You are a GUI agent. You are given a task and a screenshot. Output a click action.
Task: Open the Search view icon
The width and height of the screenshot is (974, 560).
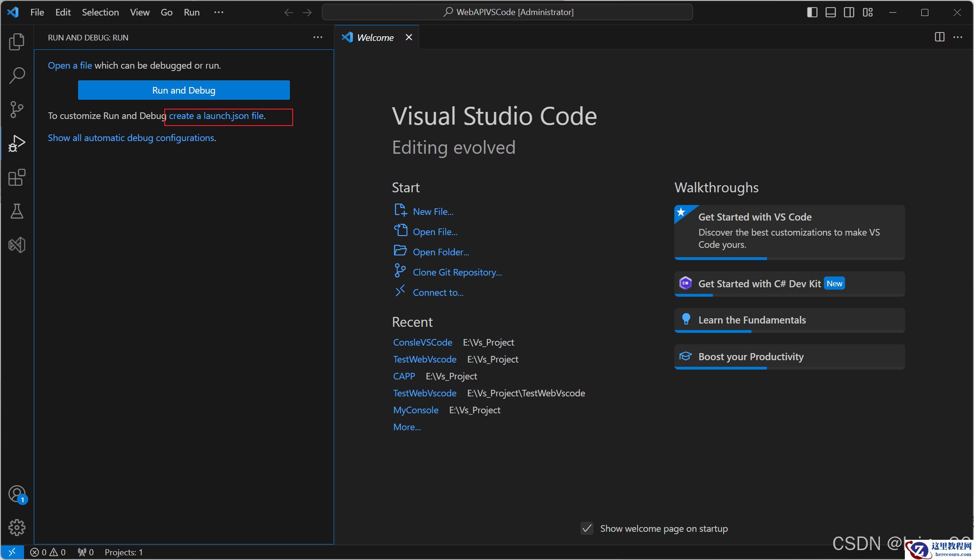pos(17,75)
